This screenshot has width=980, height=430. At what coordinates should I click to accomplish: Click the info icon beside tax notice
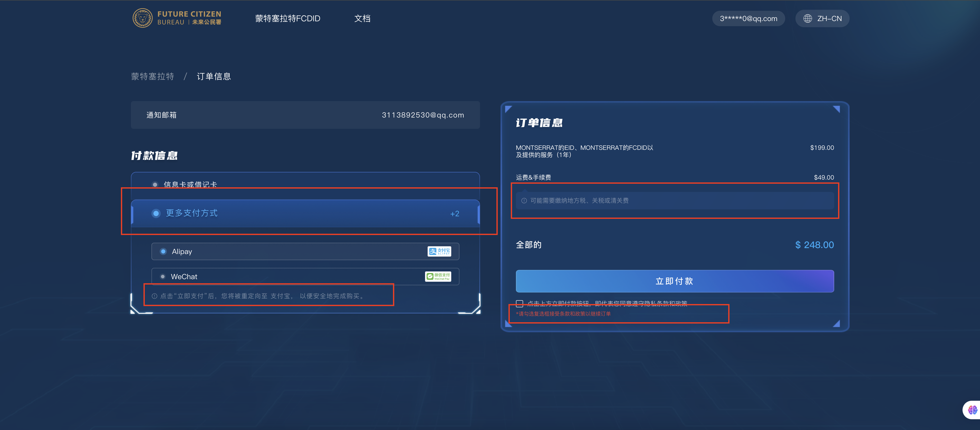coord(524,201)
